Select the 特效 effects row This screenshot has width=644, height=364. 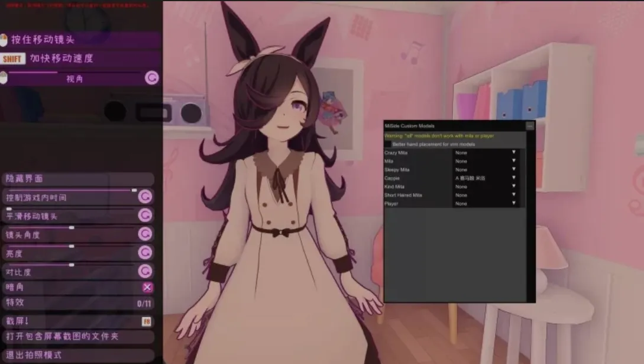click(77, 303)
